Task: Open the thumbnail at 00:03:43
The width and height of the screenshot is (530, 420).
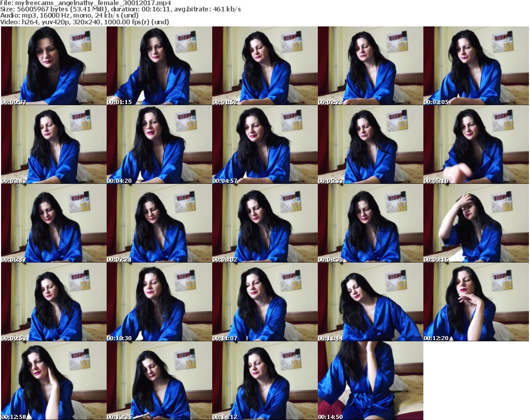Action: point(54,144)
